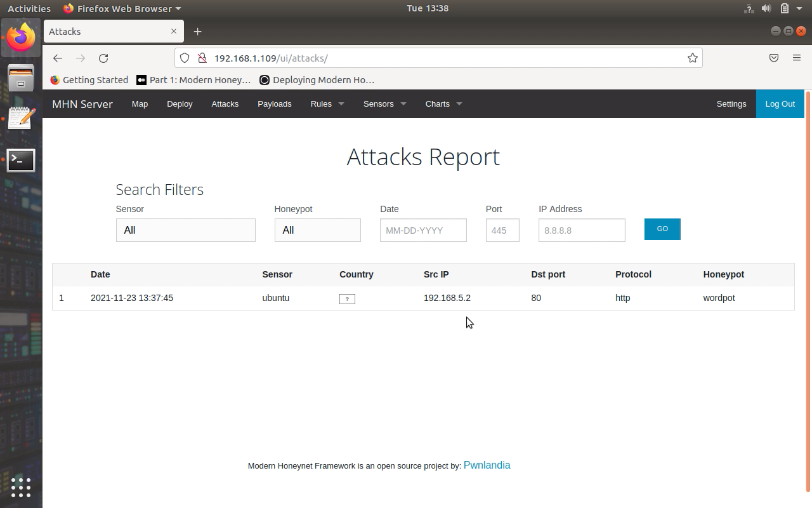Reload the page with the refresh icon
The image size is (812, 508).
(x=103, y=58)
